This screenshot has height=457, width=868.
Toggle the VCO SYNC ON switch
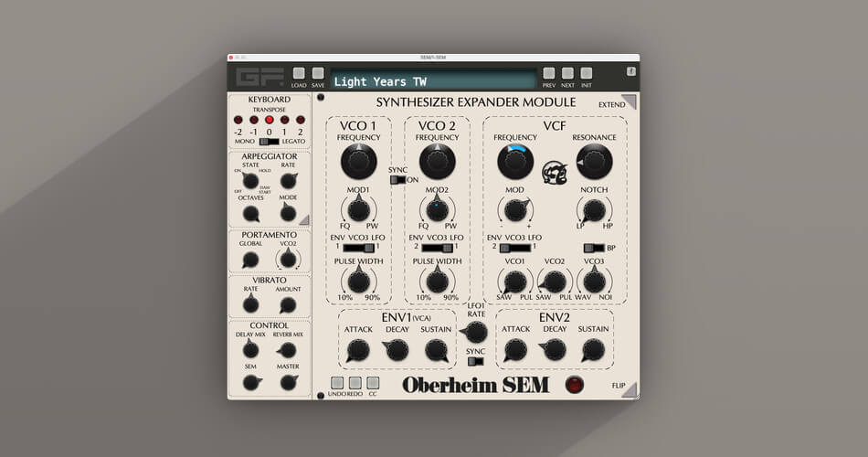tap(398, 180)
